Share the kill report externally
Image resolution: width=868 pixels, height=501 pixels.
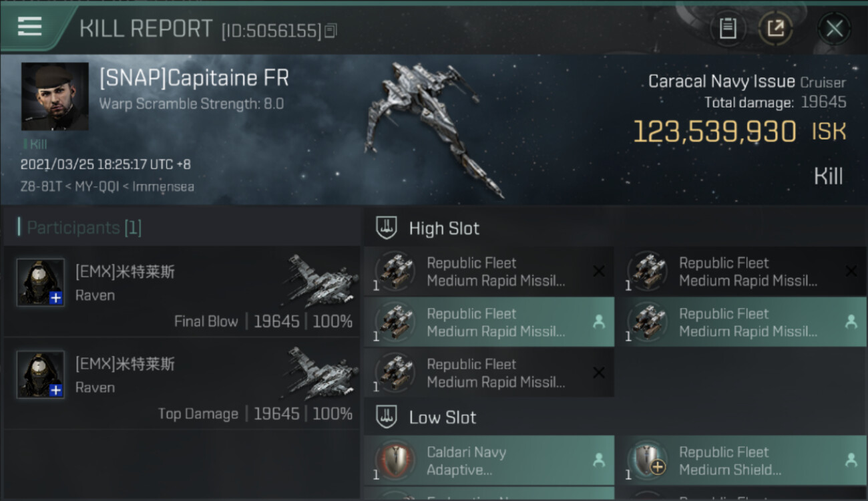click(775, 29)
